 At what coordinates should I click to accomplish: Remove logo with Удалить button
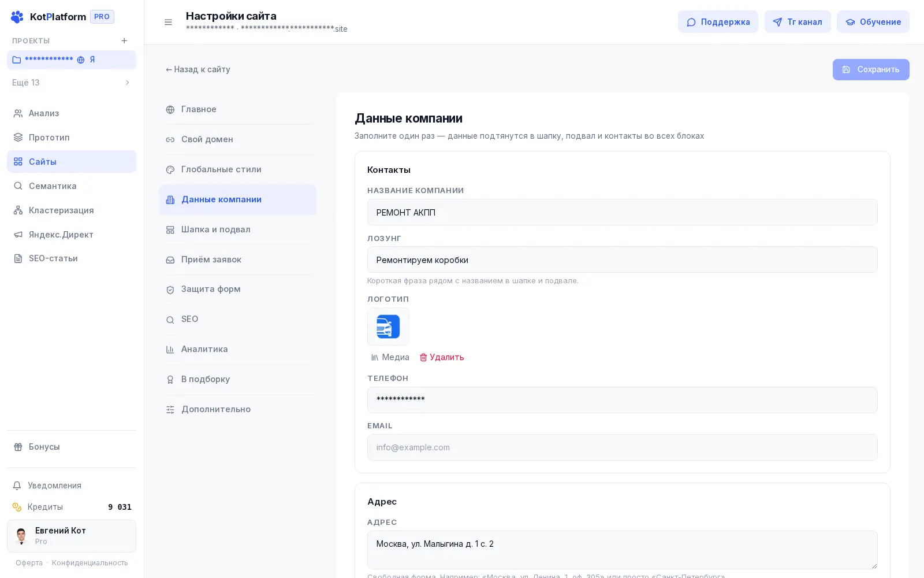(x=442, y=357)
